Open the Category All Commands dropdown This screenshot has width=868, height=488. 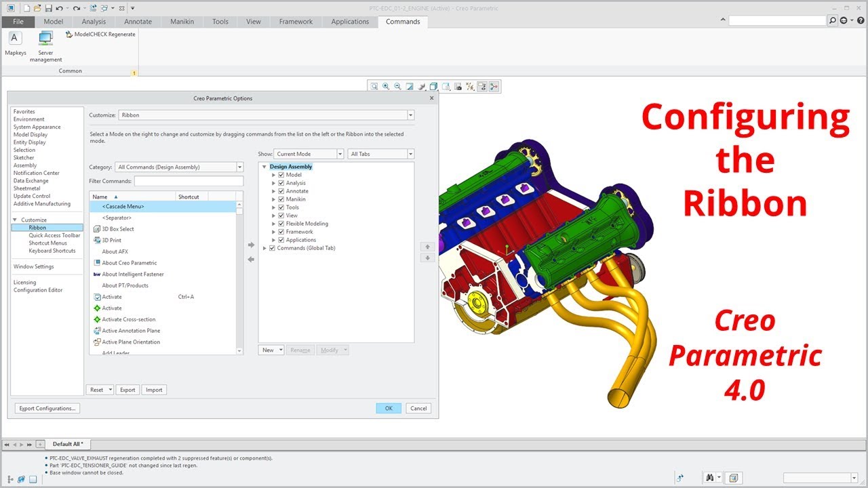[179, 167]
